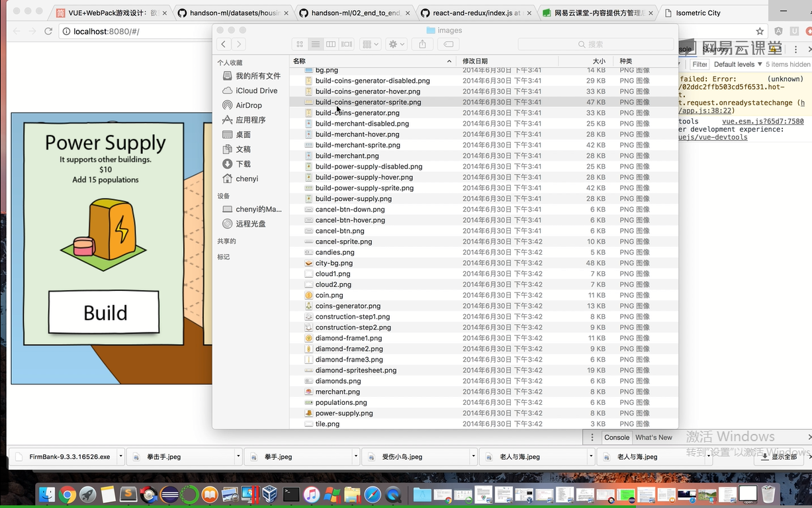Click the Finder share button
812x508 pixels.
coord(422,44)
